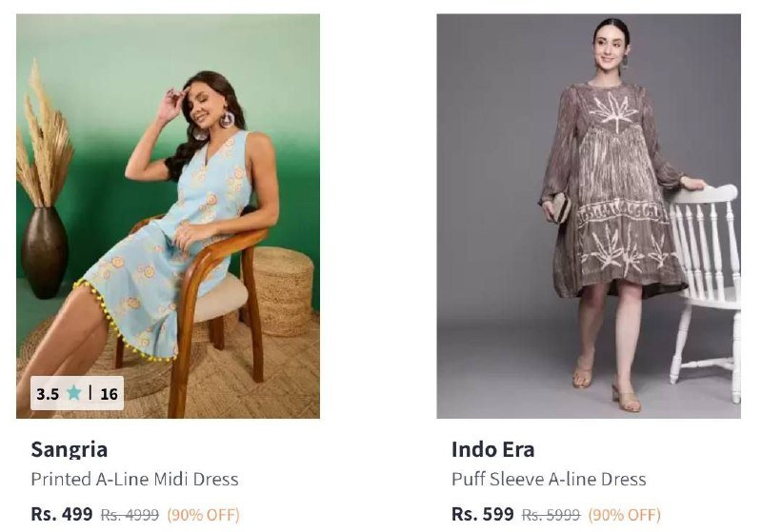Open the Sangria dress product photo
The width and height of the screenshot is (762, 532).
pos(169,216)
